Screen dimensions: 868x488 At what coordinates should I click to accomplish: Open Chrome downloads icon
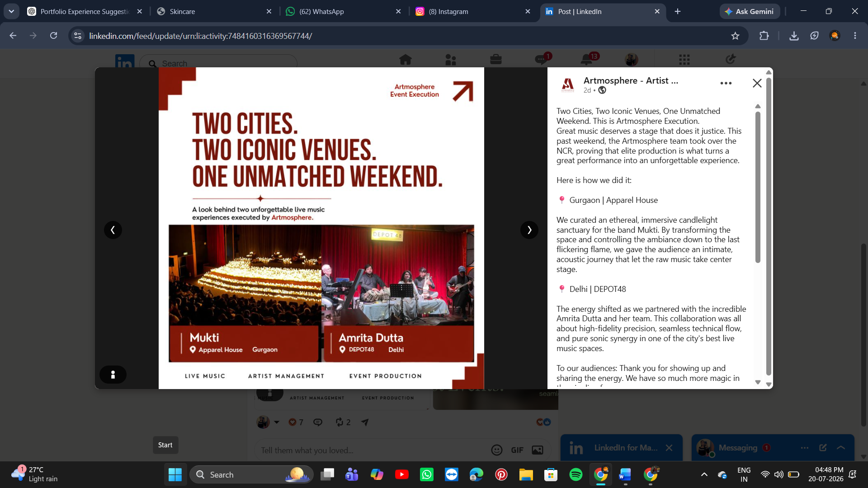coord(794,36)
